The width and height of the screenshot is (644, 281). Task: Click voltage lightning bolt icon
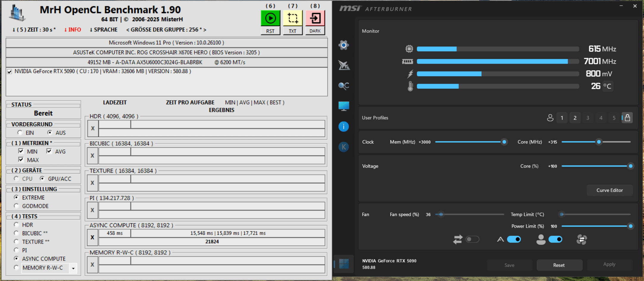410,74
